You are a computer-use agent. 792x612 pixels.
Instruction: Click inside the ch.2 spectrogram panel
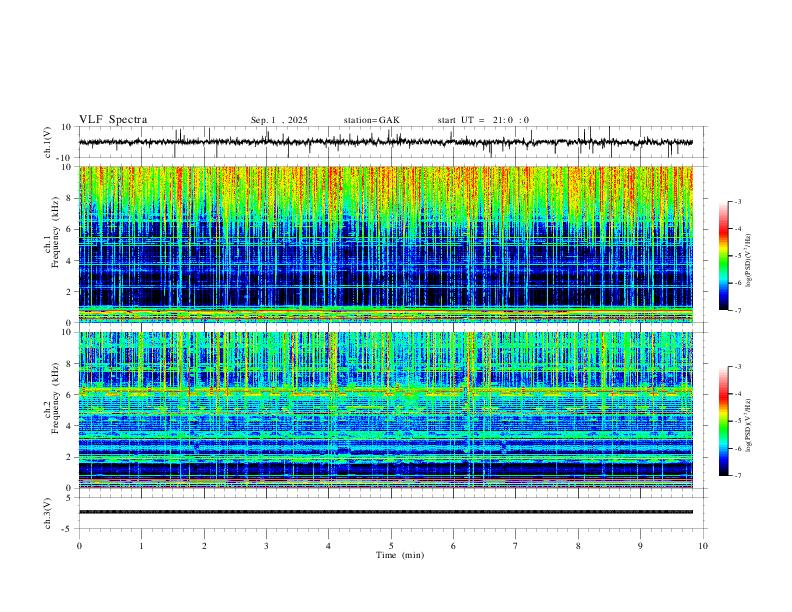(x=386, y=410)
